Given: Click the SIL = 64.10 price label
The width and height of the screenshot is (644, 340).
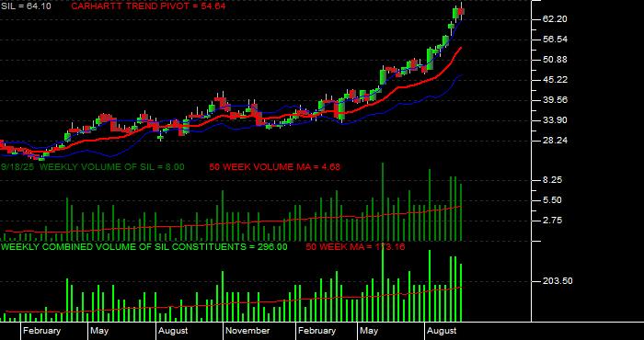Looking at the screenshot, I should [x=27, y=6].
